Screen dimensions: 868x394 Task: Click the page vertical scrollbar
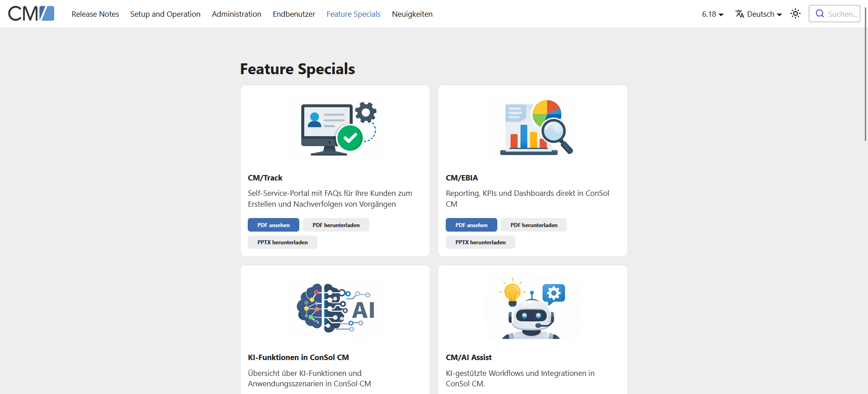tap(865, 72)
